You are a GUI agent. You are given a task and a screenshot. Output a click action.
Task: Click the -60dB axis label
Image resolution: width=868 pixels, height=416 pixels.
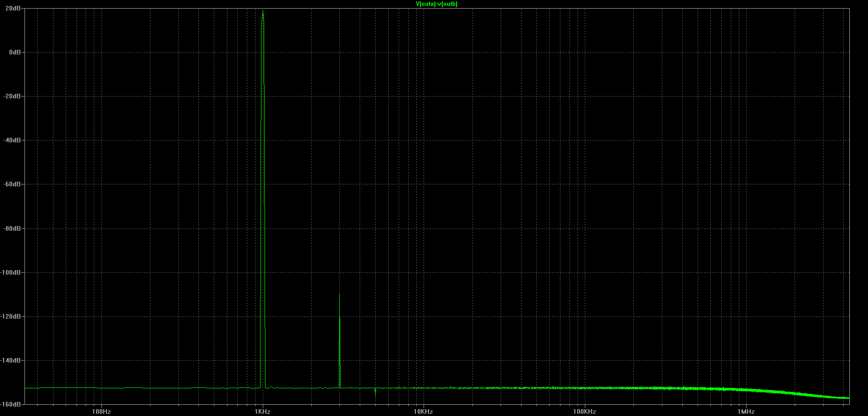[12, 184]
